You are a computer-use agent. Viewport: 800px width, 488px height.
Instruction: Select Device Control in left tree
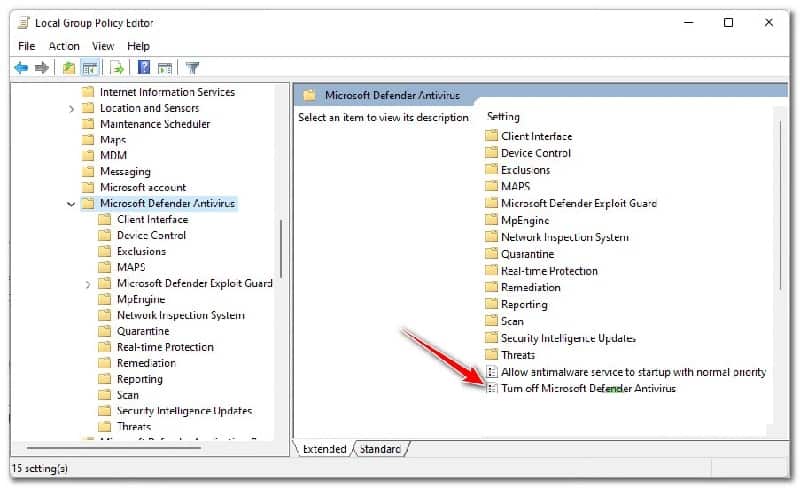coord(152,235)
